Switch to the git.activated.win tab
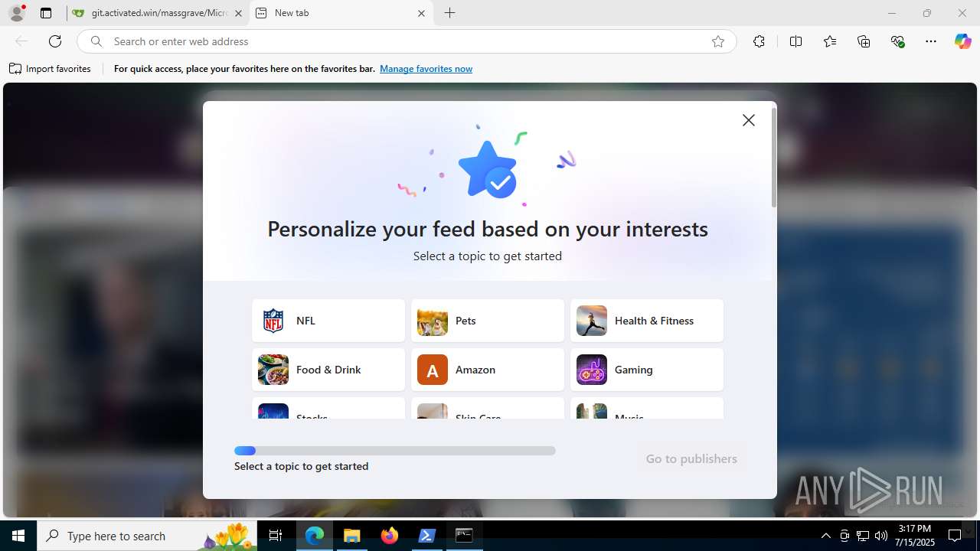This screenshot has width=980, height=551. [x=158, y=13]
